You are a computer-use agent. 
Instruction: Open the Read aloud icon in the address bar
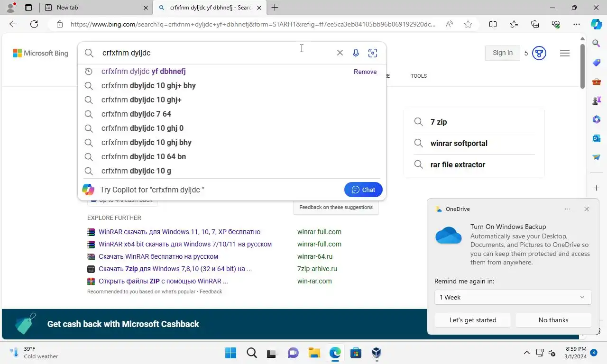[x=449, y=24]
